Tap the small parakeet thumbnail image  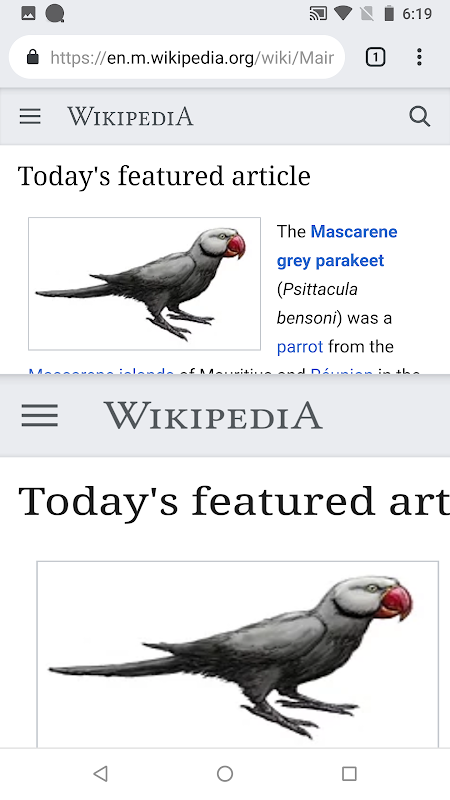point(144,284)
